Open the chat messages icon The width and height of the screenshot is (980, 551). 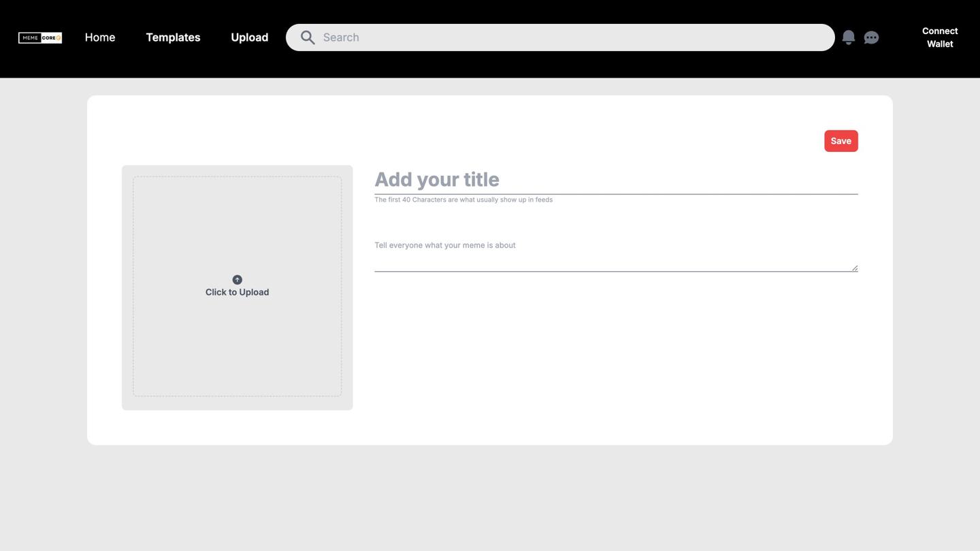(871, 37)
